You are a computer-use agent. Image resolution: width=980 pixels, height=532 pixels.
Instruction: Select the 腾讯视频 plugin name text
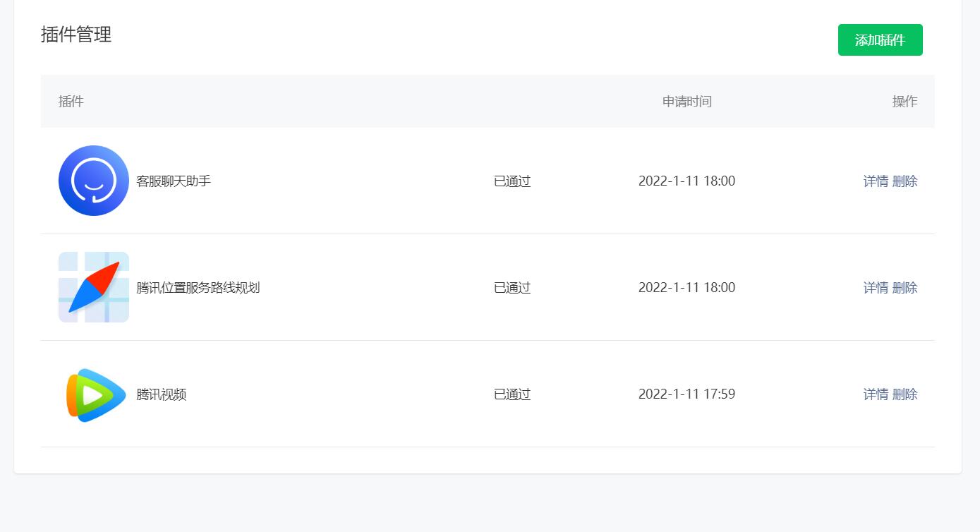point(162,394)
